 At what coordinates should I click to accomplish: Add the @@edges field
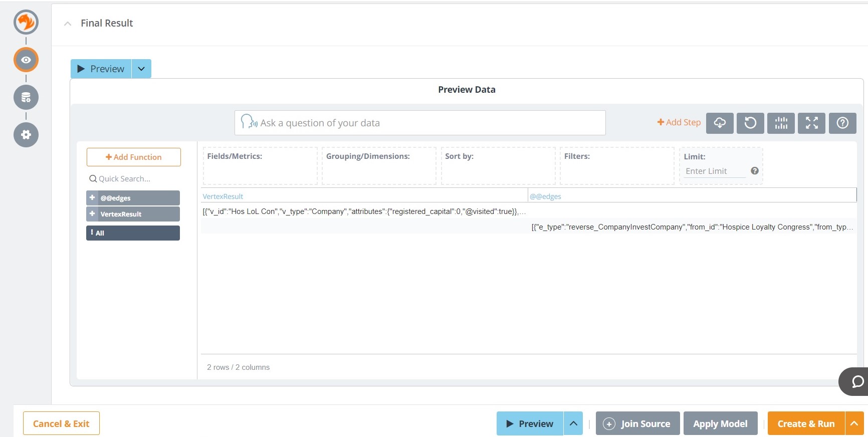pyautogui.click(x=92, y=198)
